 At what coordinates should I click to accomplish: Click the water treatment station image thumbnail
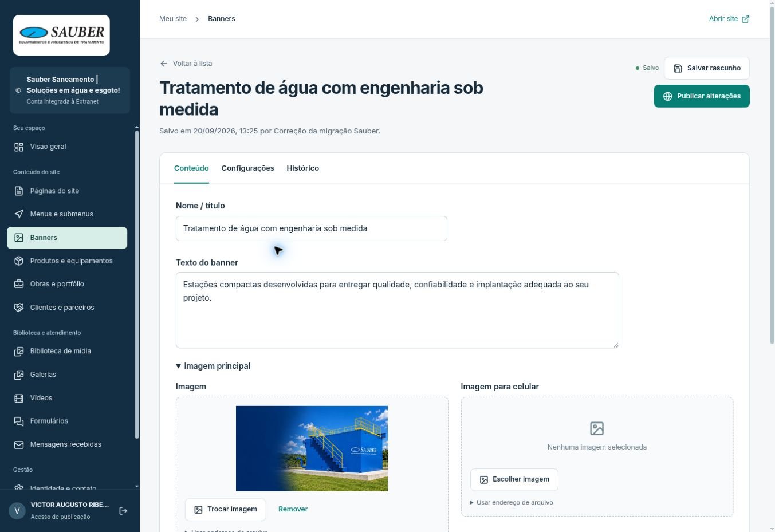(x=312, y=448)
